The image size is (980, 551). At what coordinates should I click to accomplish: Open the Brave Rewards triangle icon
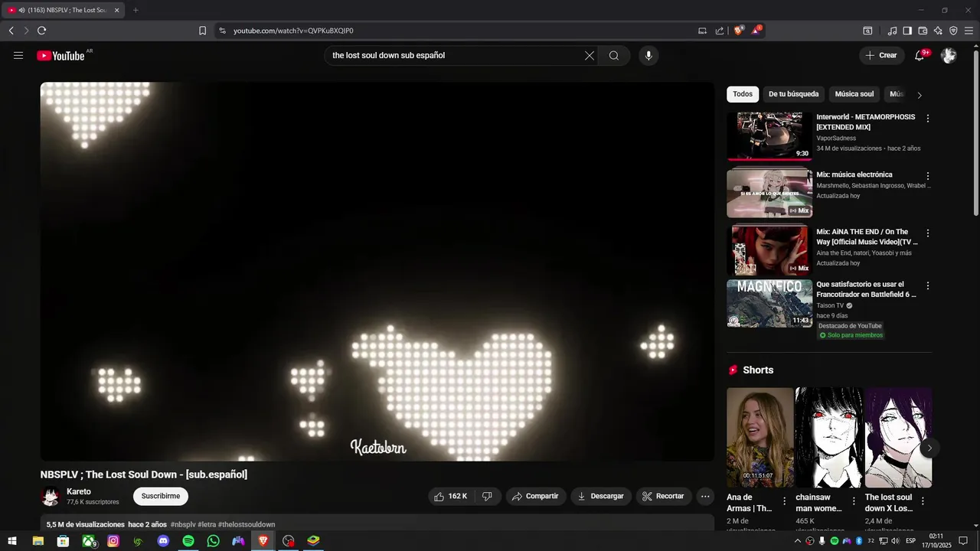pos(757,31)
